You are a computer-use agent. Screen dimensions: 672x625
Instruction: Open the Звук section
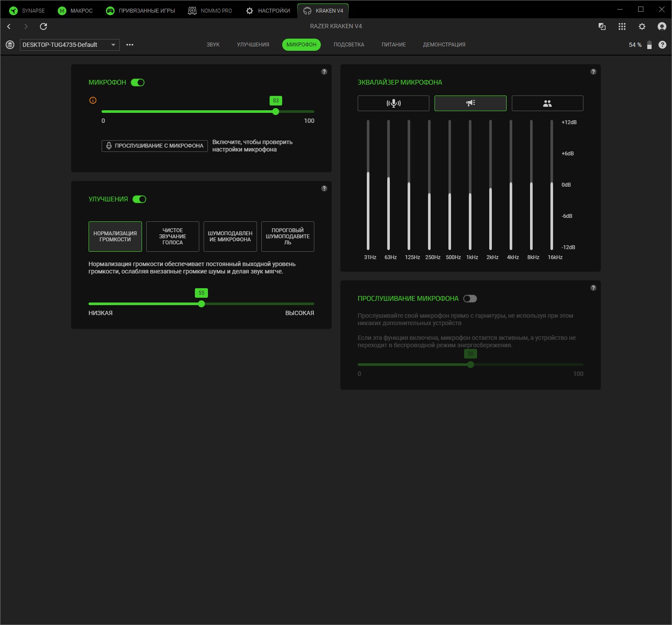pos(213,45)
